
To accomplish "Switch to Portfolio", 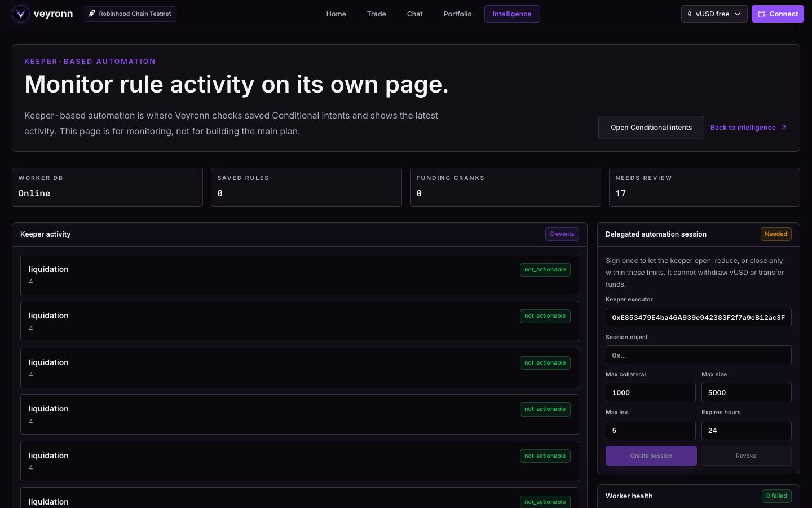I will [457, 14].
